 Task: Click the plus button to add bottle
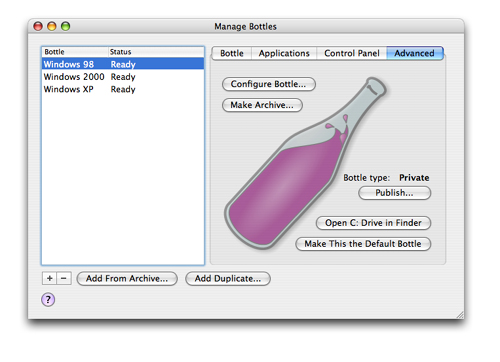pyautogui.click(x=49, y=278)
